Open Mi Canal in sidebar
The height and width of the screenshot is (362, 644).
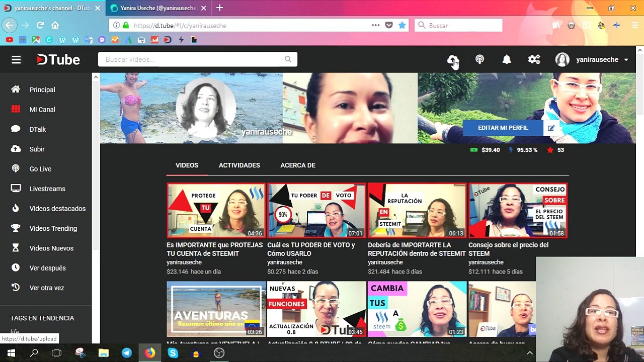pyautogui.click(x=42, y=110)
